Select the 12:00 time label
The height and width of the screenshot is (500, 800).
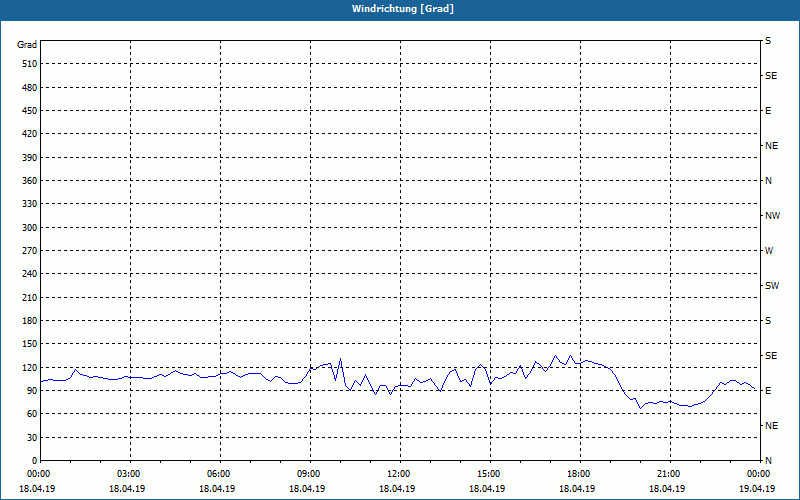[398, 474]
